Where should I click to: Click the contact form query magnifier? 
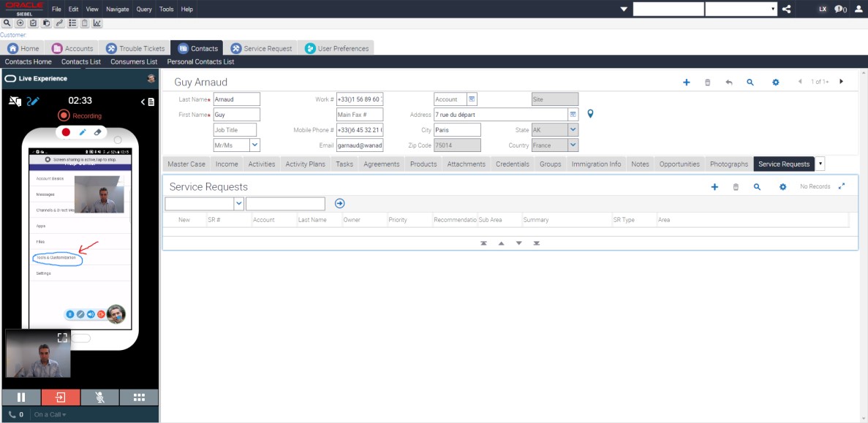(750, 82)
